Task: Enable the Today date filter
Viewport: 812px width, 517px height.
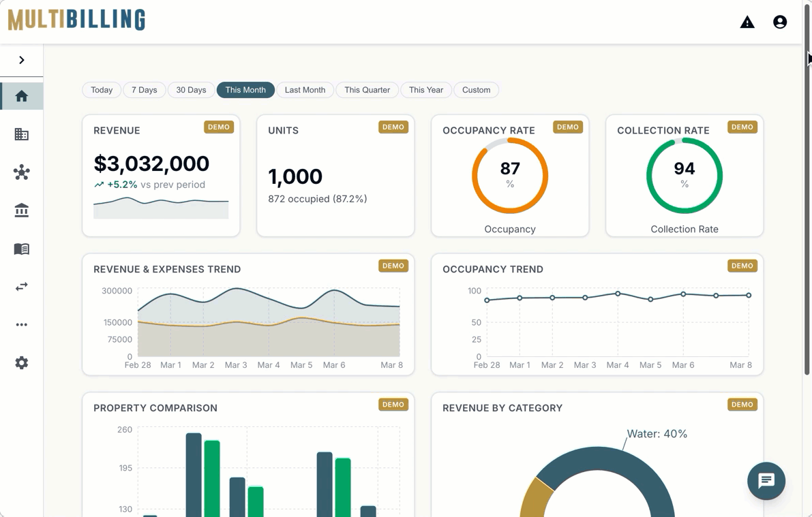Action: [101, 90]
